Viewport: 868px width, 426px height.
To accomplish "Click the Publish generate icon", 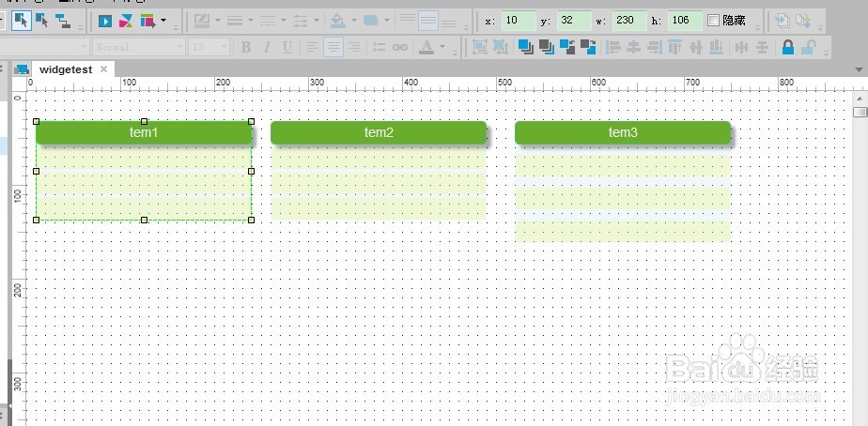I will coord(147,21).
